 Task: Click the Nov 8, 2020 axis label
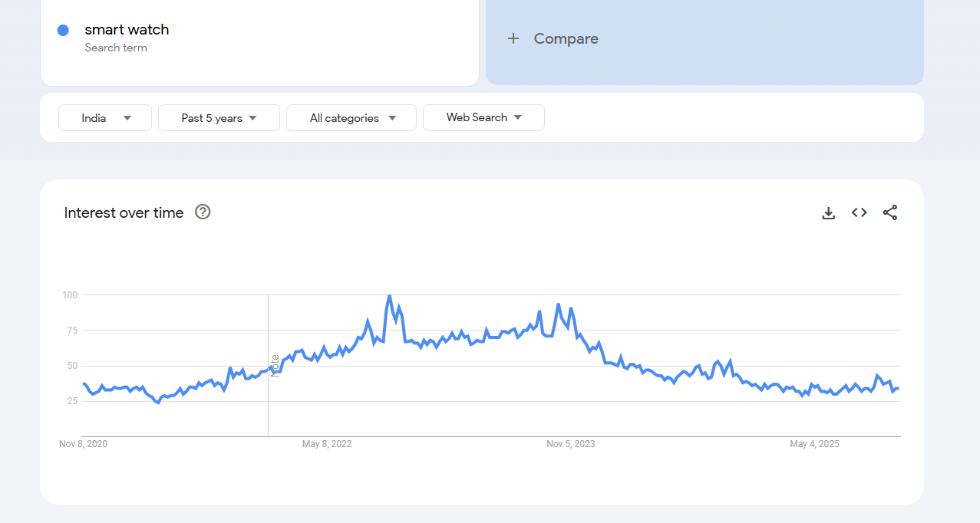pos(83,444)
